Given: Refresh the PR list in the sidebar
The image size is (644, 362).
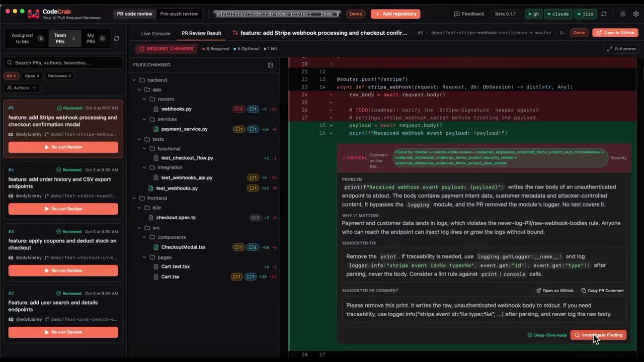Looking at the screenshot, I should pos(117,38).
